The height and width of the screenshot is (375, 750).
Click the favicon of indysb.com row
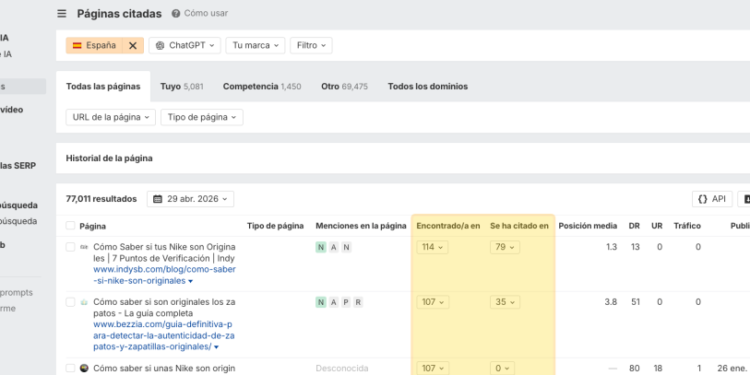point(84,247)
